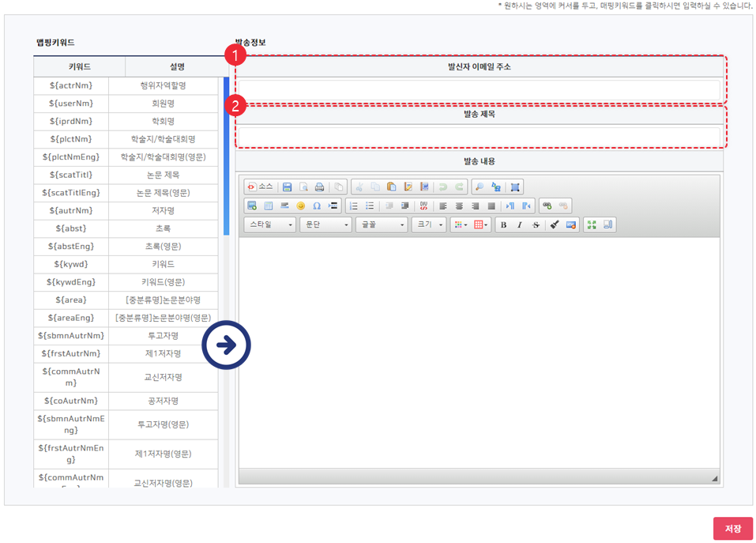Click the 발신자 이메일 주소 input field
The image size is (756, 543).
click(480, 90)
